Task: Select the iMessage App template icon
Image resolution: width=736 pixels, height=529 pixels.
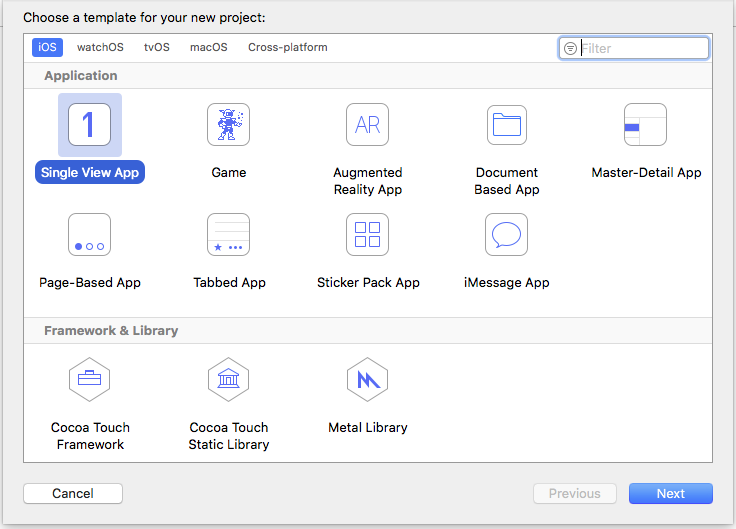Action: [506, 235]
